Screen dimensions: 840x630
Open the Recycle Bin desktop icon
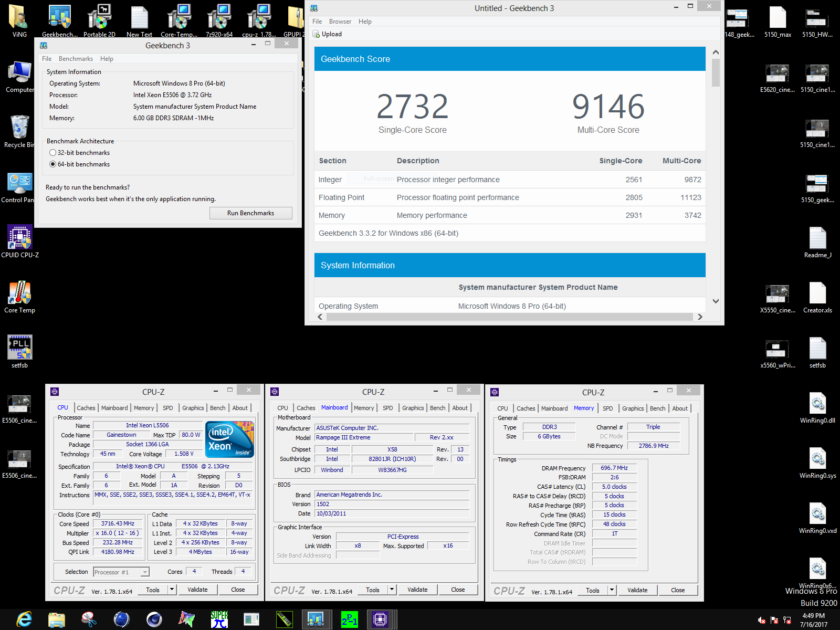[19, 132]
